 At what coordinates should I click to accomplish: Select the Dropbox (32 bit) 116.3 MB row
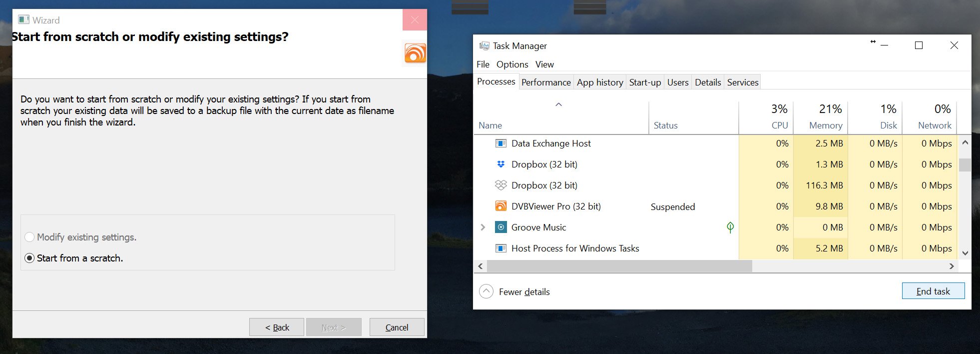point(716,185)
